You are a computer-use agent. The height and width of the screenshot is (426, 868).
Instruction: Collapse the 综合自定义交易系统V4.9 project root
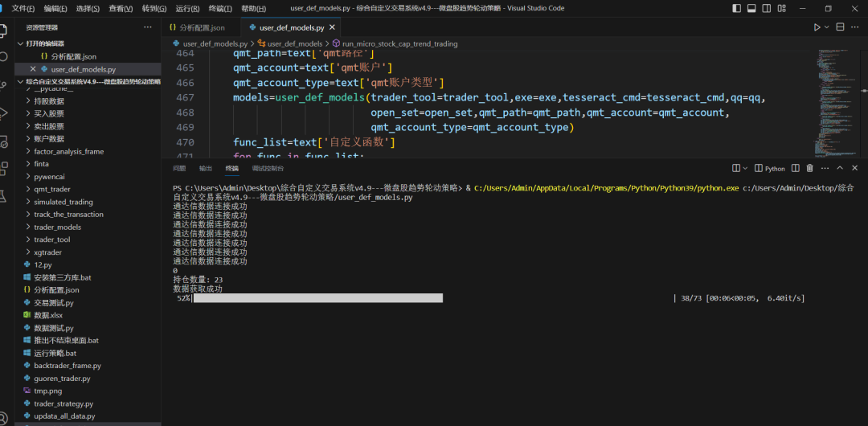tap(88, 81)
